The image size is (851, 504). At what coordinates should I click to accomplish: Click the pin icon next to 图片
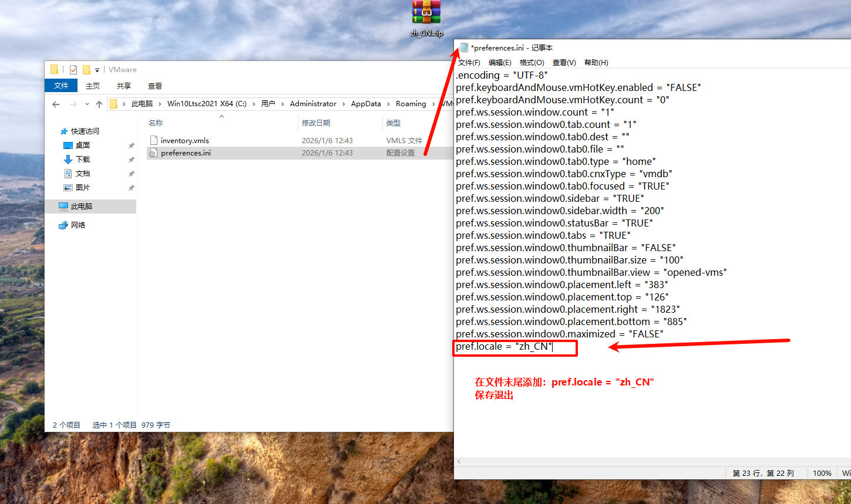pyautogui.click(x=132, y=188)
